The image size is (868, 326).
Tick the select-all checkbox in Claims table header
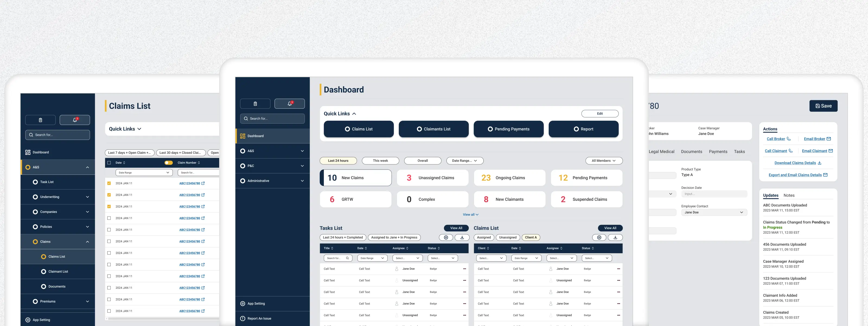(109, 163)
